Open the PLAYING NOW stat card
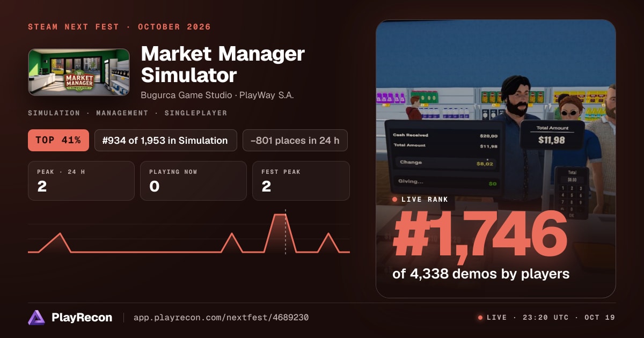The image size is (644, 338). [x=193, y=181]
